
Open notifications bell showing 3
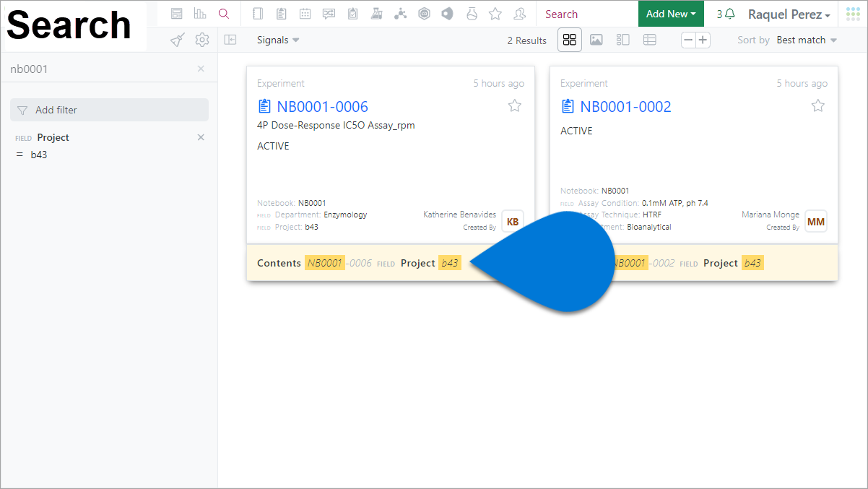(x=726, y=14)
